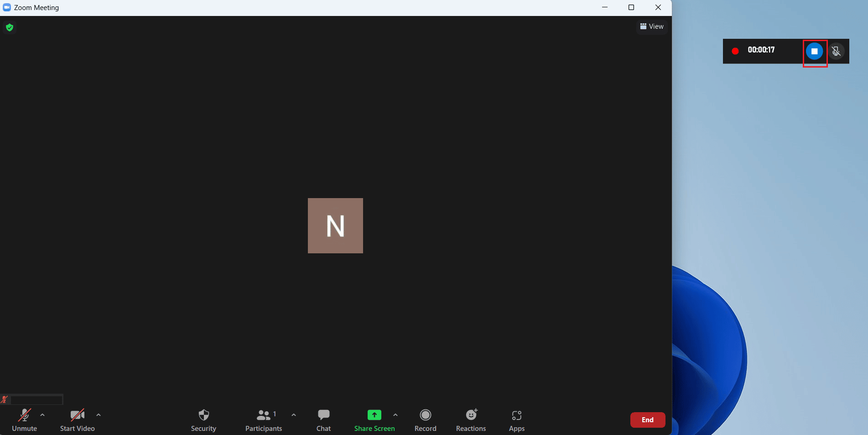The width and height of the screenshot is (868, 435).
Task: Stop the screen recording
Action: (815, 52)
